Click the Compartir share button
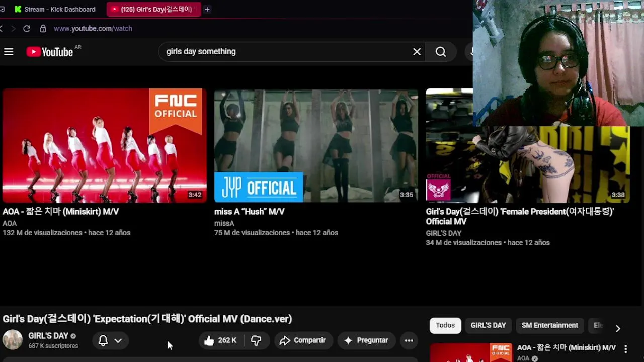Image resolution: width=644 pixels, height=362 pixels. pos(303,340)
